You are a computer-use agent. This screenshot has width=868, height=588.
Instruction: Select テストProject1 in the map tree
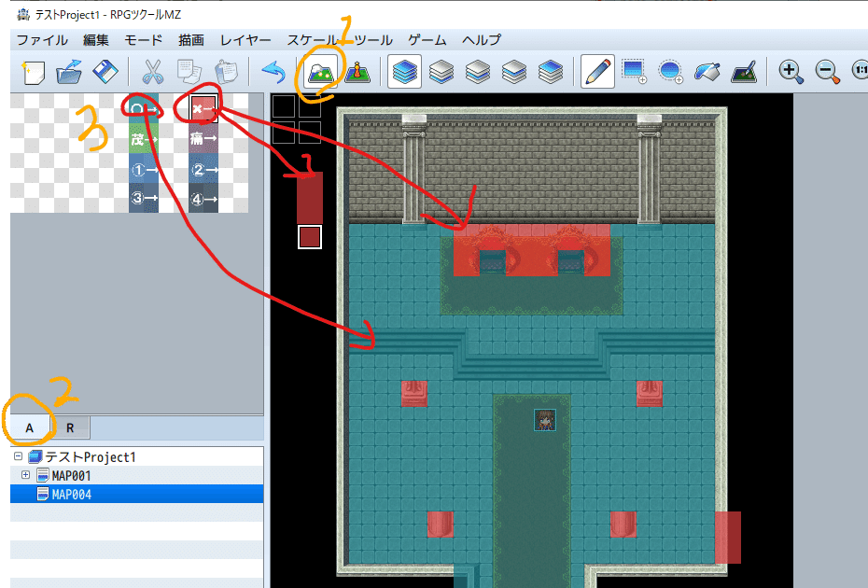[x=91, y=456]
